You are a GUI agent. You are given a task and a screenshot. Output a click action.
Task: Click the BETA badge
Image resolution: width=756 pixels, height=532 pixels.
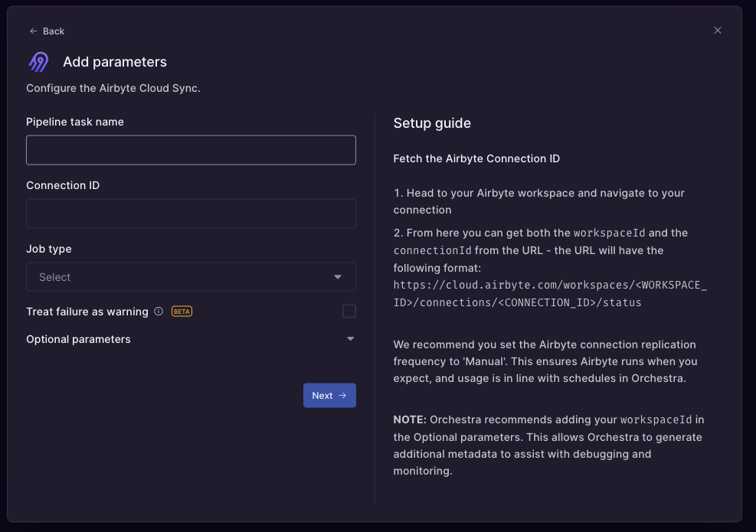click(x=182, y=312)
